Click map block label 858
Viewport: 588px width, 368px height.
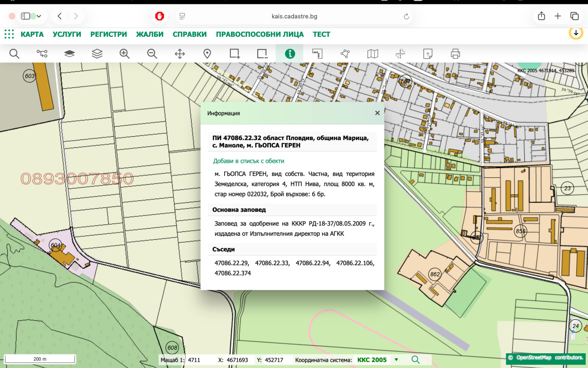tap(521, 231)
